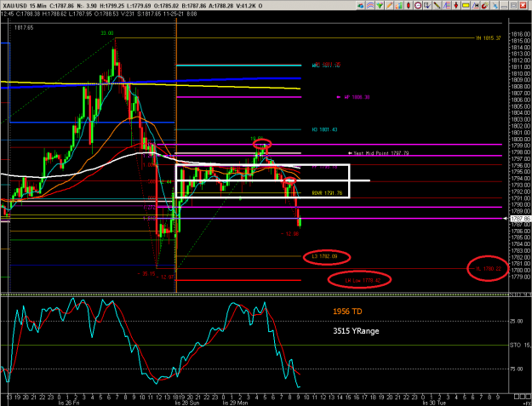The height and width of the screenshot is (406, 532).
Task: Close the chart window
Action: coord(523,5)
